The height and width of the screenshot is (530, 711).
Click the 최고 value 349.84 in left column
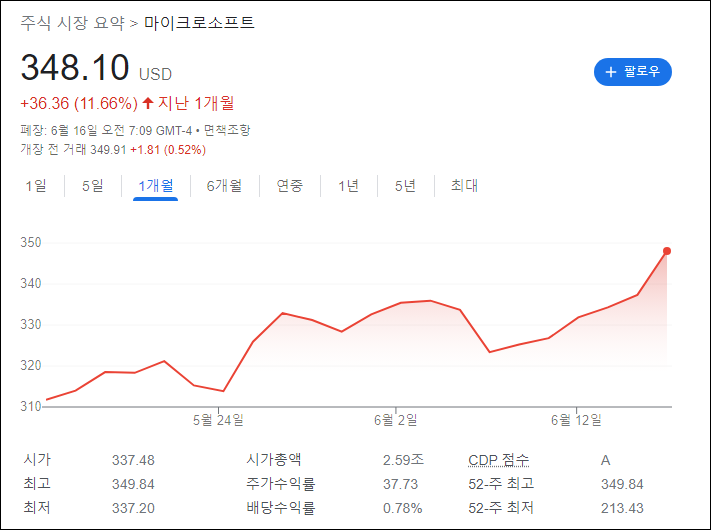(x=133, y=484)
